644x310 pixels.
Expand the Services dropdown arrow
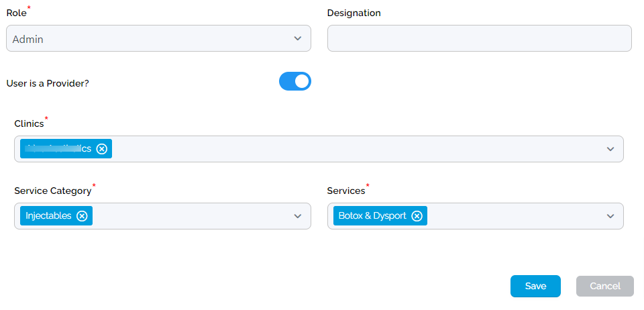(610, 216)
